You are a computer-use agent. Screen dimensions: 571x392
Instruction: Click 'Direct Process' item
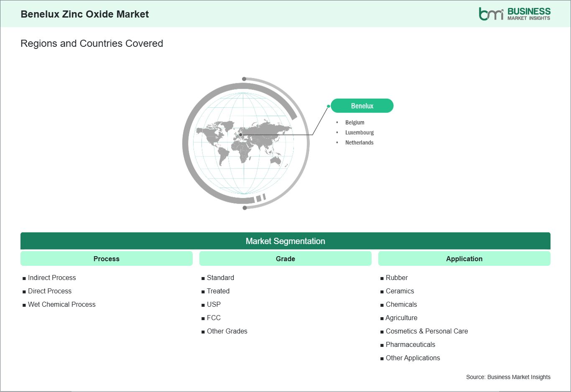(50, 291)
